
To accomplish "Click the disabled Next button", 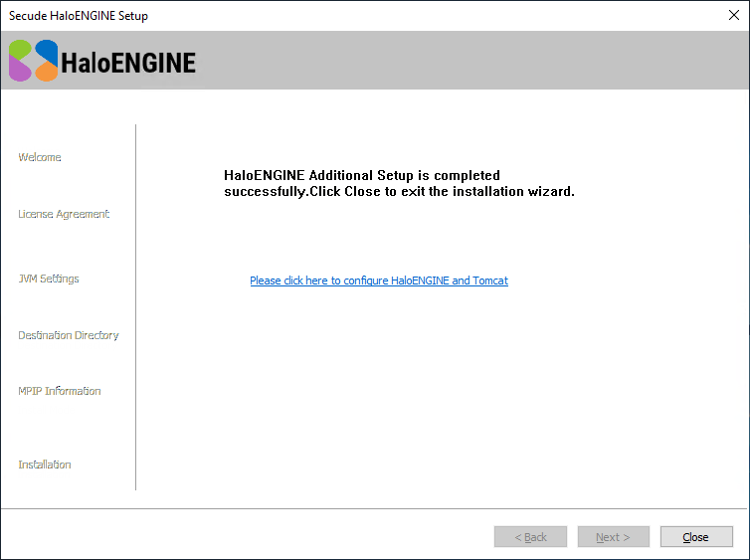I will pyautogui.click(x=613, y=536).
